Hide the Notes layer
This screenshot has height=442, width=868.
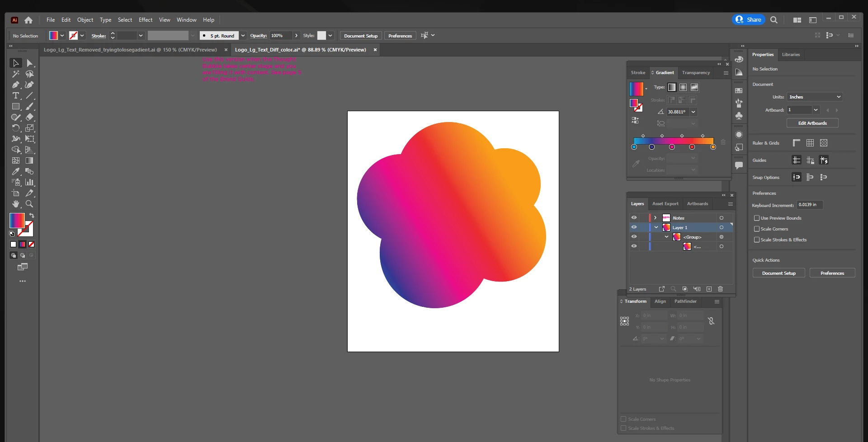tap(634, 218)
